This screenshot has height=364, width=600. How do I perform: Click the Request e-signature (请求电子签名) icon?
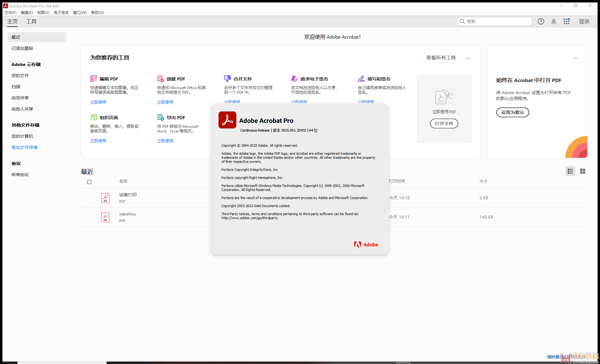point(294,79)
